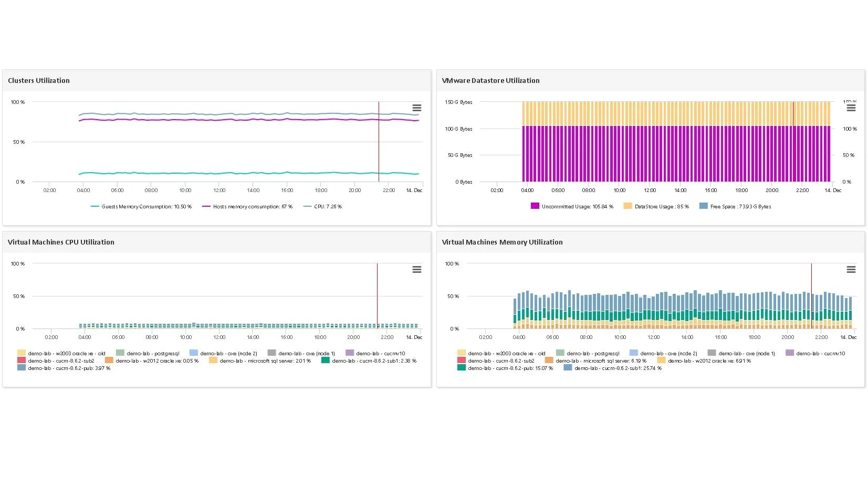Open the Clusters Utilization chart options menu
This screenshot has width=868, height=488.
416,108
